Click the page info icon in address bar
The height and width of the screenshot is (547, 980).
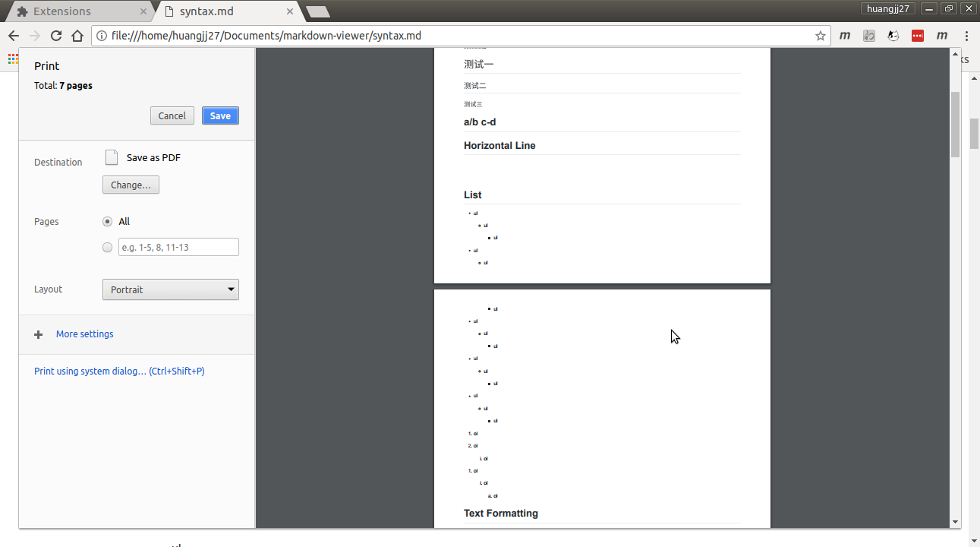(x=102, y=36)
